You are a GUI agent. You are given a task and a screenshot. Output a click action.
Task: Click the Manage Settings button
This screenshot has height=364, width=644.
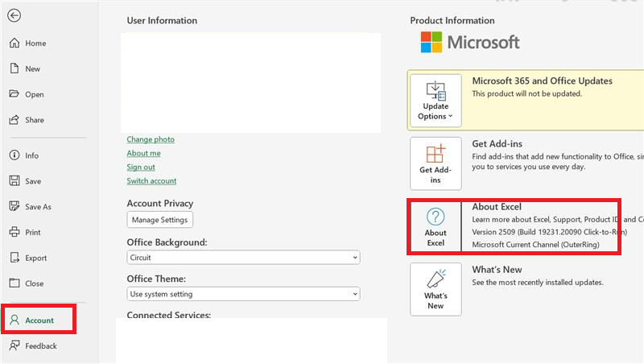[x=159, y=220]
